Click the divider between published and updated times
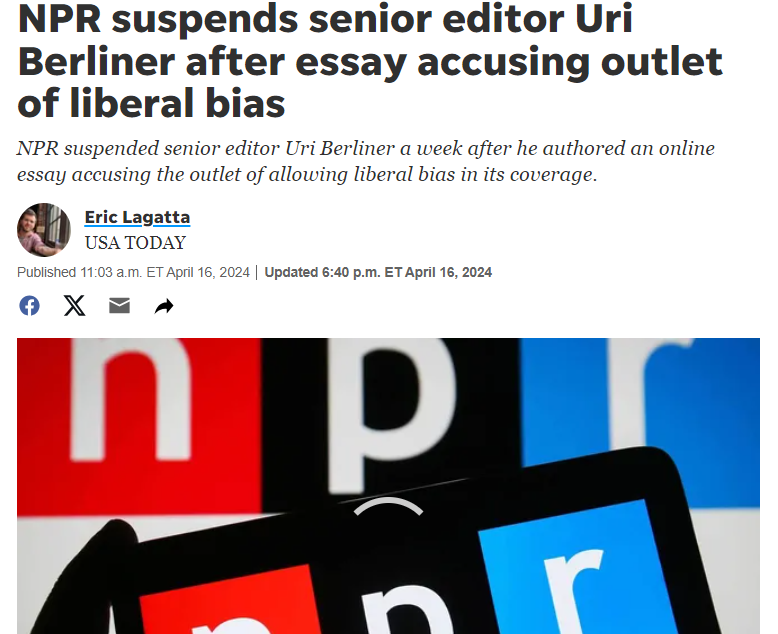The width and height of the screenshot is (778, 634). click(x=257, y=272)
